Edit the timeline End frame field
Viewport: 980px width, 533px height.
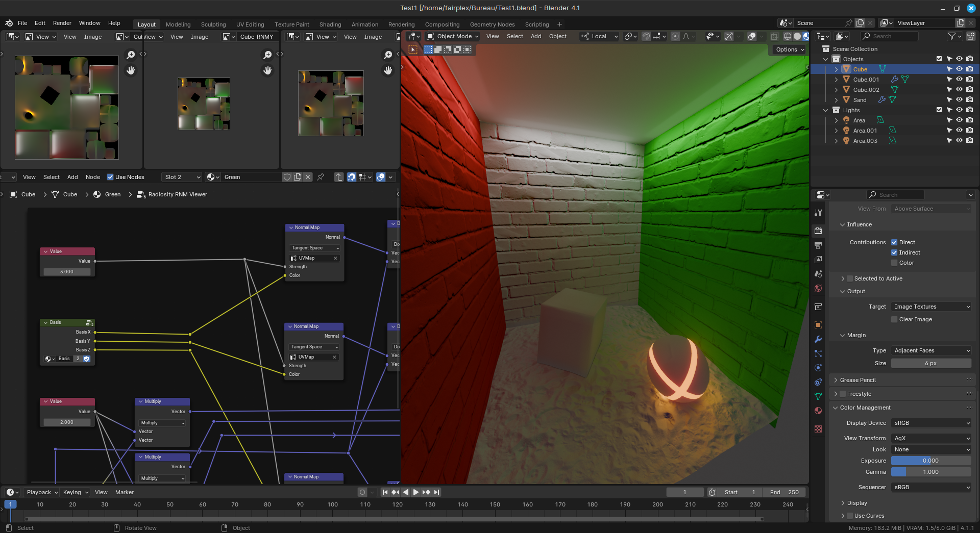tap(785, 492)
